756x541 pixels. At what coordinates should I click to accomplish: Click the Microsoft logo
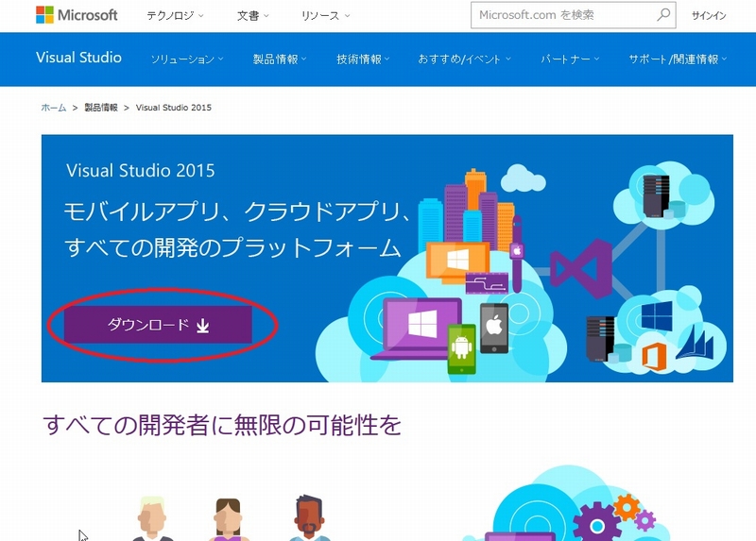click(x=77, y=15)
